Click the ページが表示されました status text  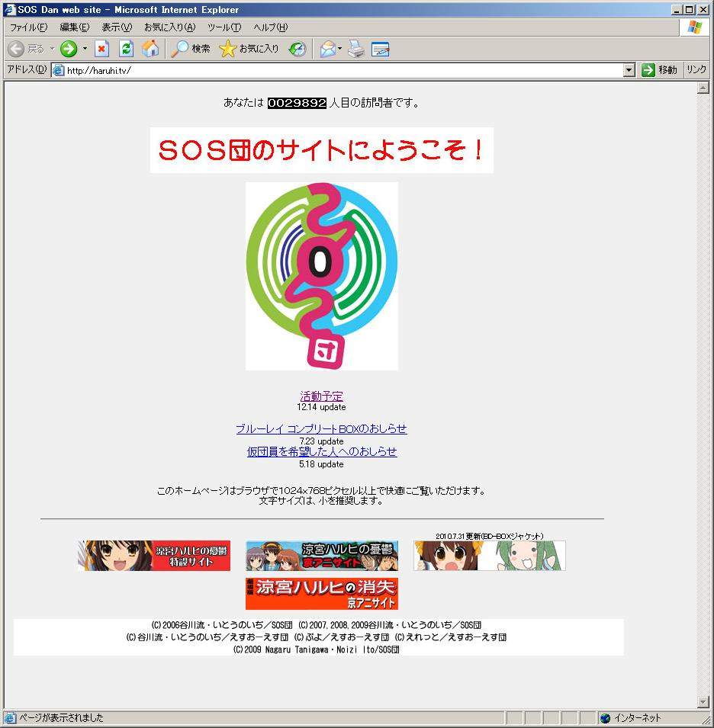tap(61, 718)
